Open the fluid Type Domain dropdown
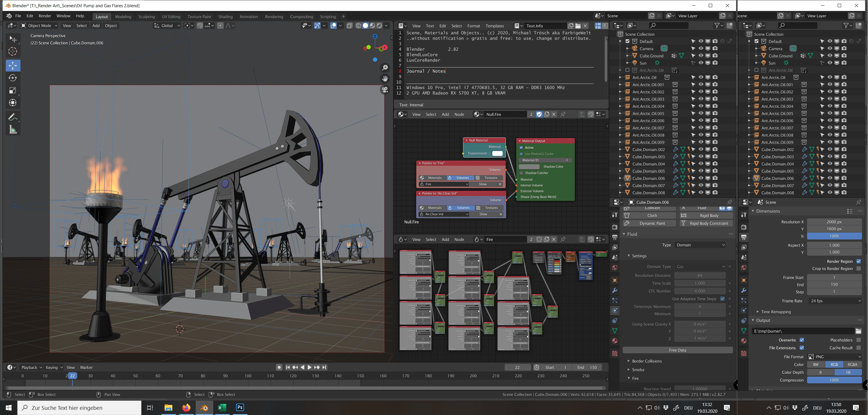This screenshot has width=868, height=415. point(700,245)
